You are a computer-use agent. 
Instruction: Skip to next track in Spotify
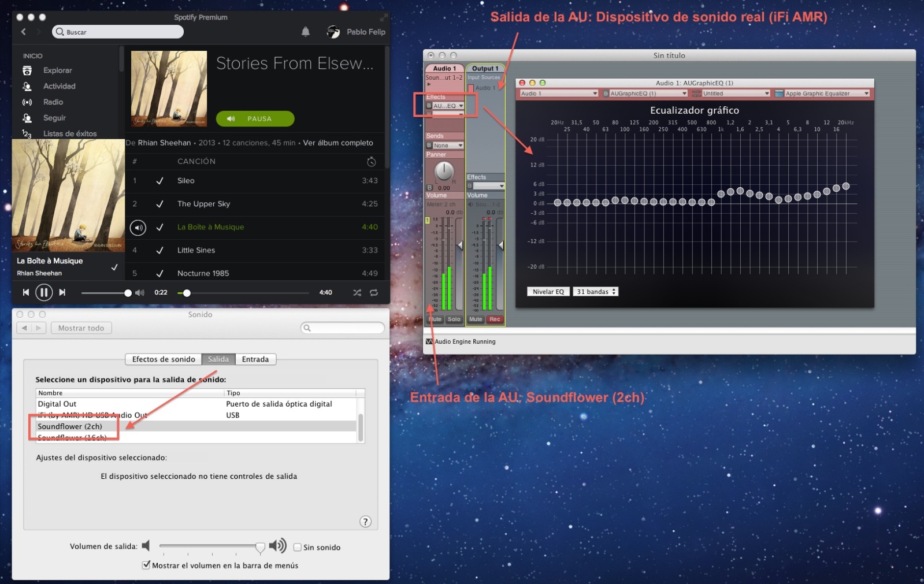coord(62,292)
